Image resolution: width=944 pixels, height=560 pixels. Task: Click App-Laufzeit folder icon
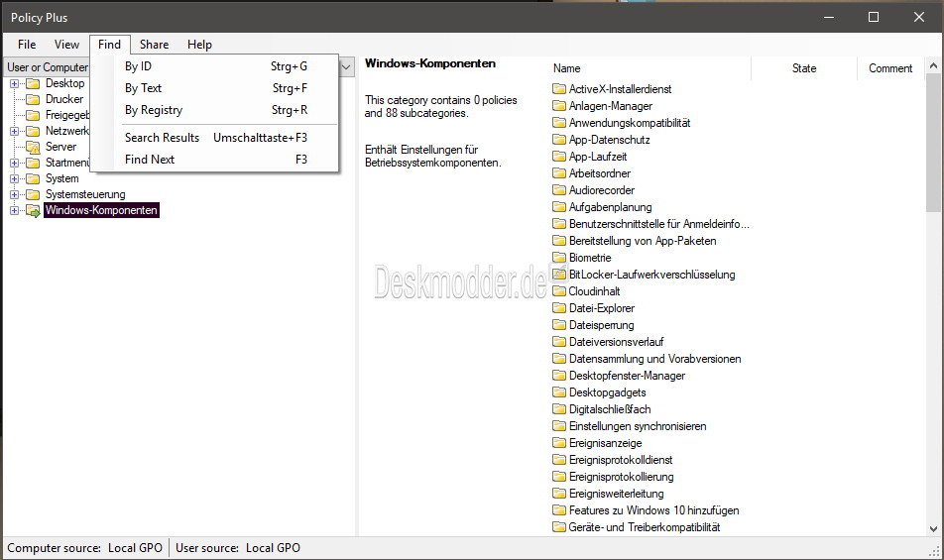[559, 157]
